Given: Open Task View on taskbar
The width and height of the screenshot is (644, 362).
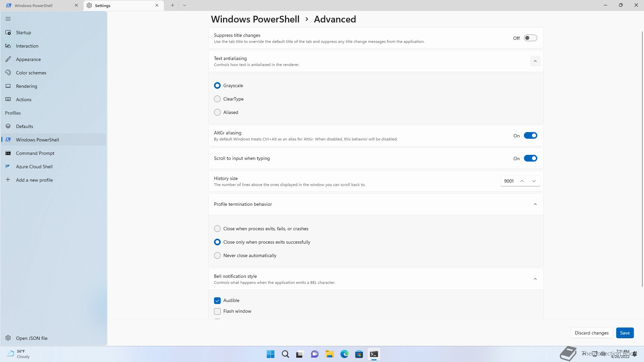Looking at the screenshot, I should [300, 354].
